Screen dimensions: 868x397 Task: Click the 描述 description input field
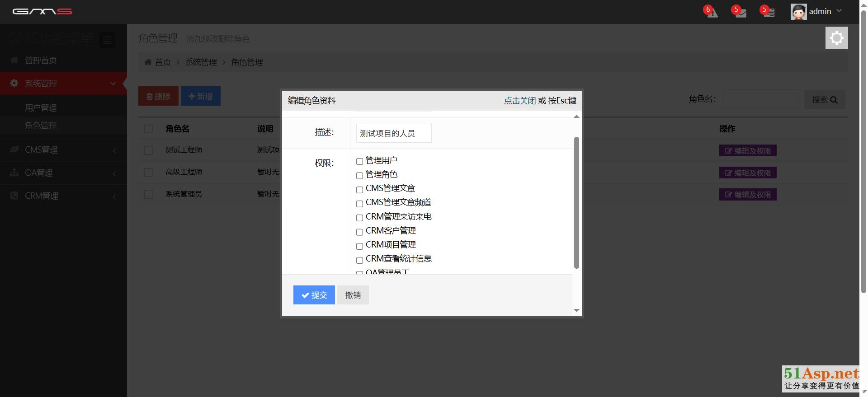click(x=393, y=133)
